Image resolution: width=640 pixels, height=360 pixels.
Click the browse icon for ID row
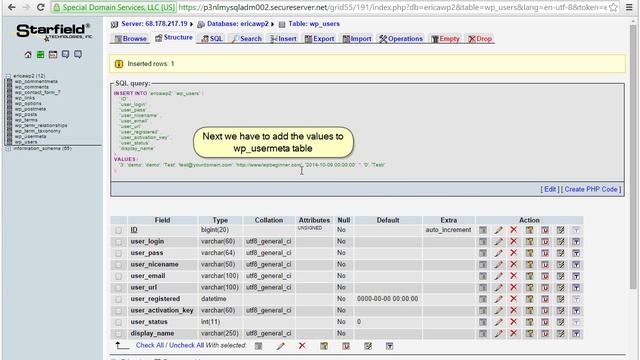(483, 230)
